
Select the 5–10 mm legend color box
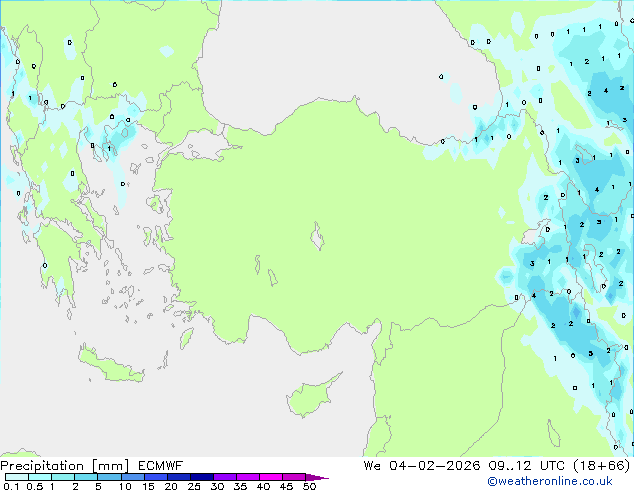[109, 477]
